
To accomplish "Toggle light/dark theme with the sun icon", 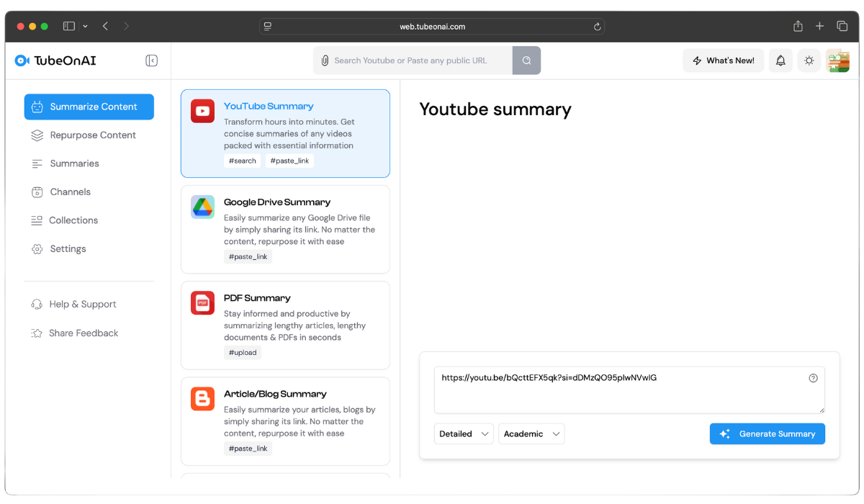I will click(809, 60).
